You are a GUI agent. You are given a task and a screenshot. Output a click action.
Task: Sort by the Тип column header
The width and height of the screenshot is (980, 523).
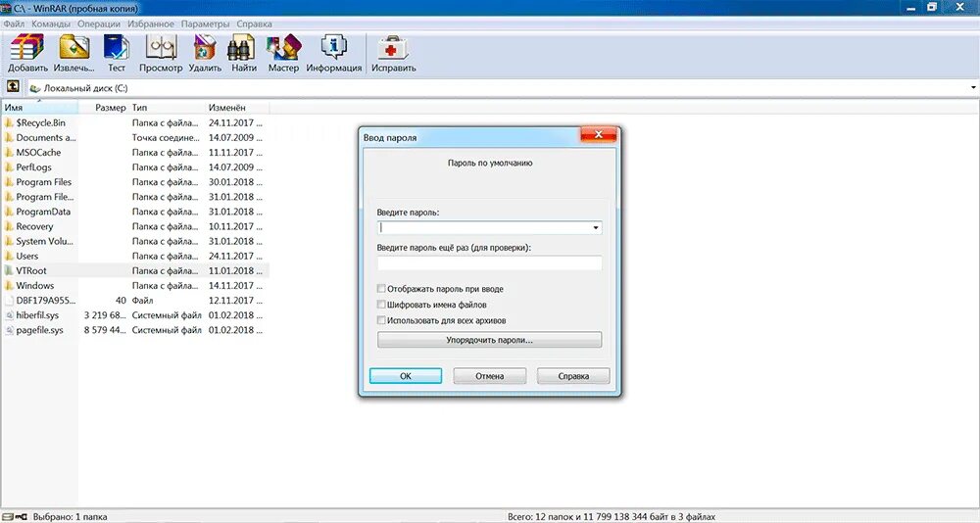coord(167,108)
